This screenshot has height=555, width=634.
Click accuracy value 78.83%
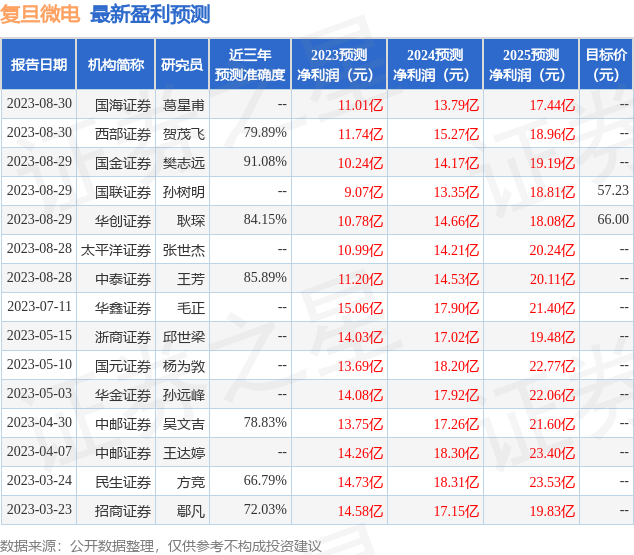265,422
